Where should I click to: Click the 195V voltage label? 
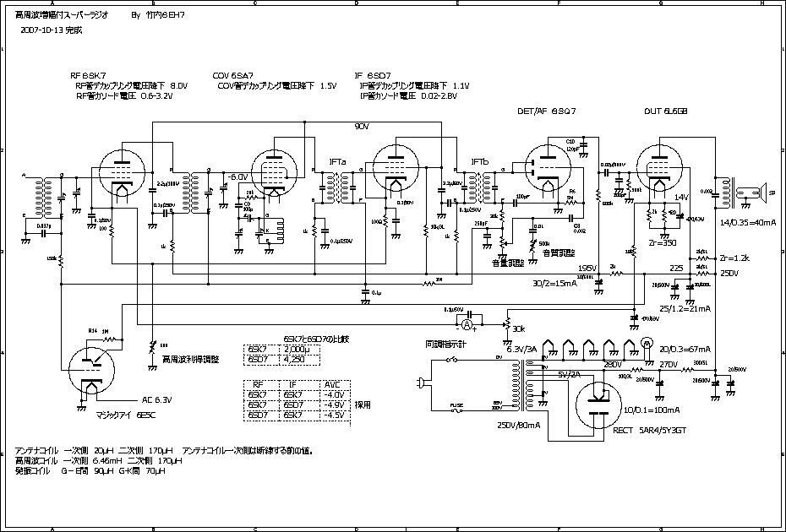coord(588,267)
